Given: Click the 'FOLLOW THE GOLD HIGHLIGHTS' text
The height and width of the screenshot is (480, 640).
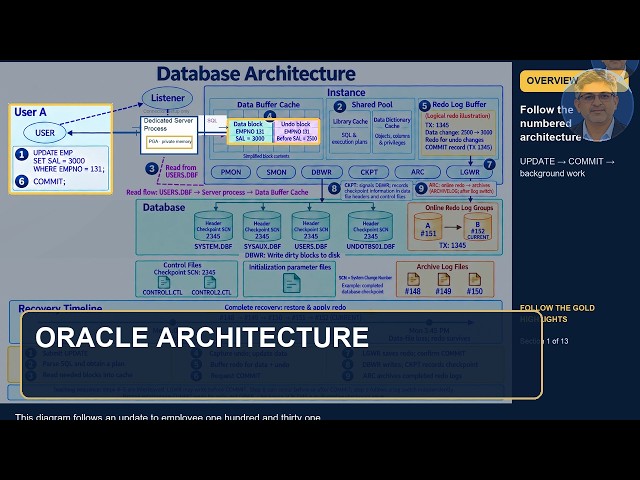Looking at the screenshot, I should click(557, 313).
